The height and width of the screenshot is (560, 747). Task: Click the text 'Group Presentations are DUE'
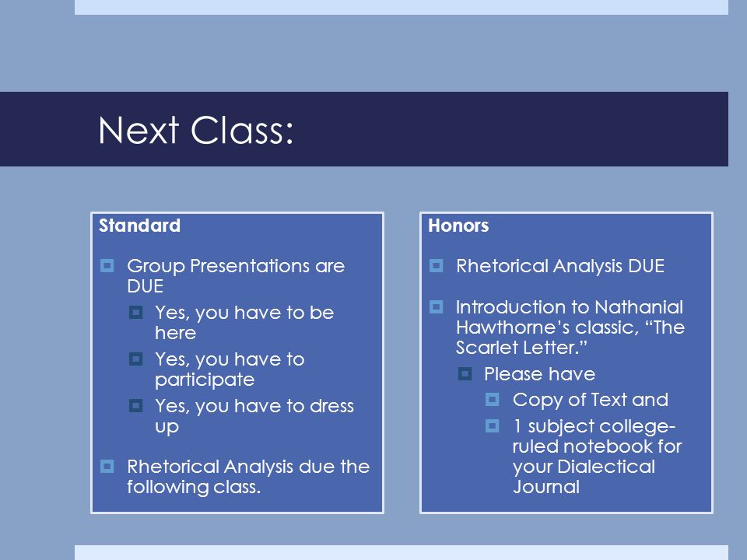click(236, 275)
